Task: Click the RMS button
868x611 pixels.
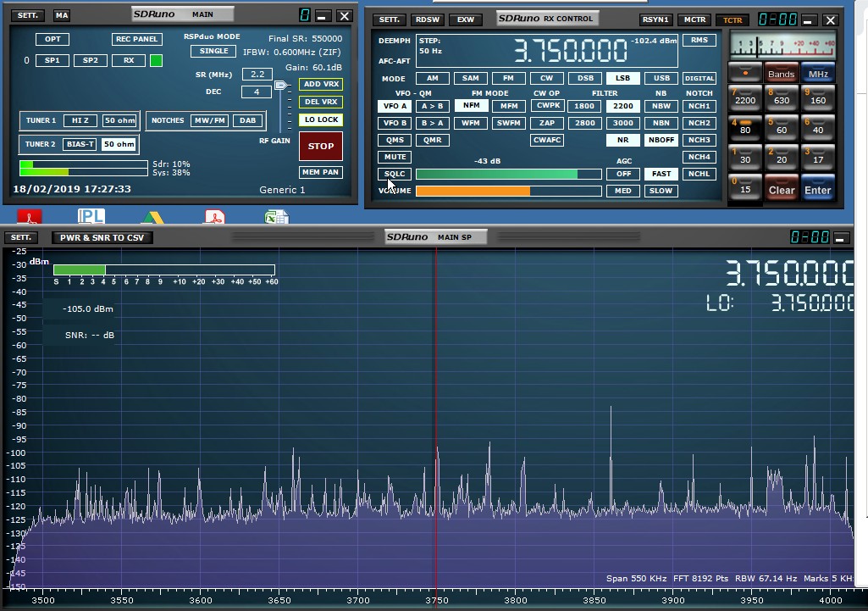Action: (x=699, y=40)
